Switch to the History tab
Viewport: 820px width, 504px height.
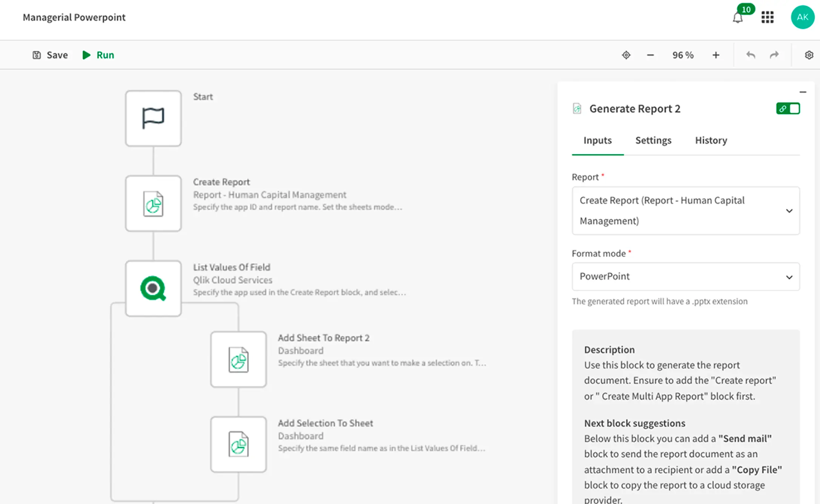click(711, 140)
